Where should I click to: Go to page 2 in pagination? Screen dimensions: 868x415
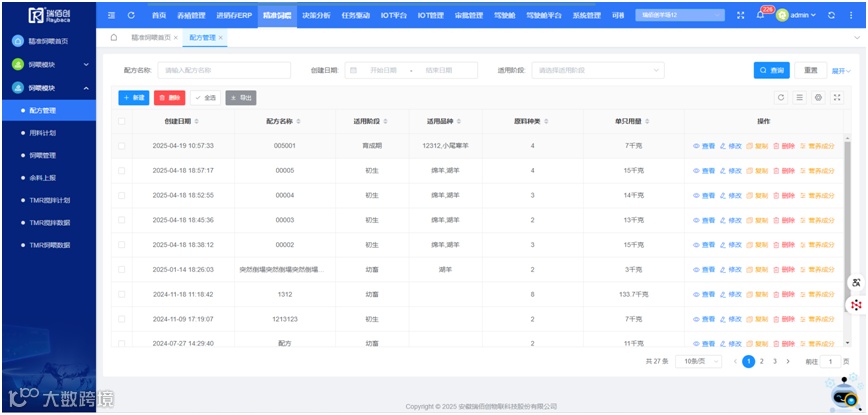coord(762,361)
